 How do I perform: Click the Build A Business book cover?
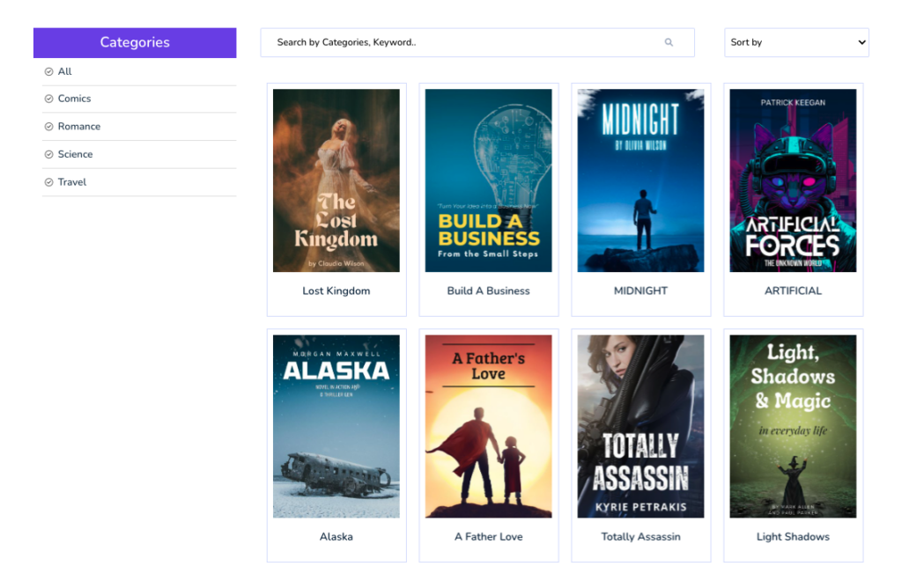click(488, 180)
